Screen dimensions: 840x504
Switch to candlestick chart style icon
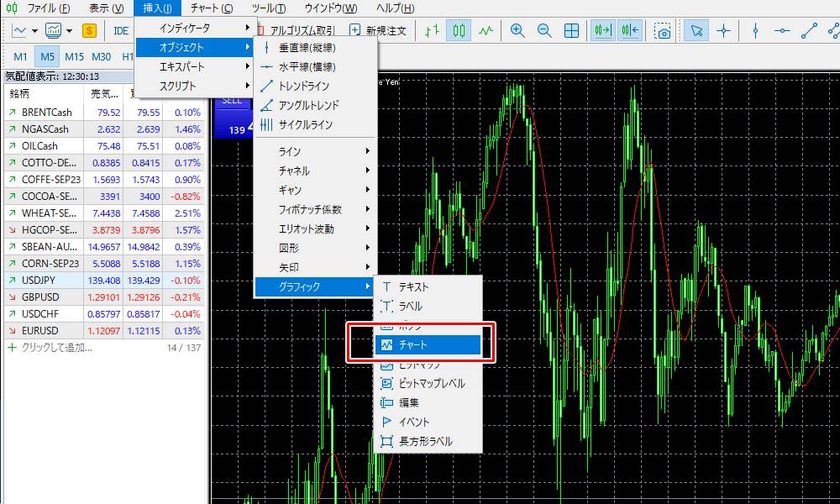coord(459,30)
